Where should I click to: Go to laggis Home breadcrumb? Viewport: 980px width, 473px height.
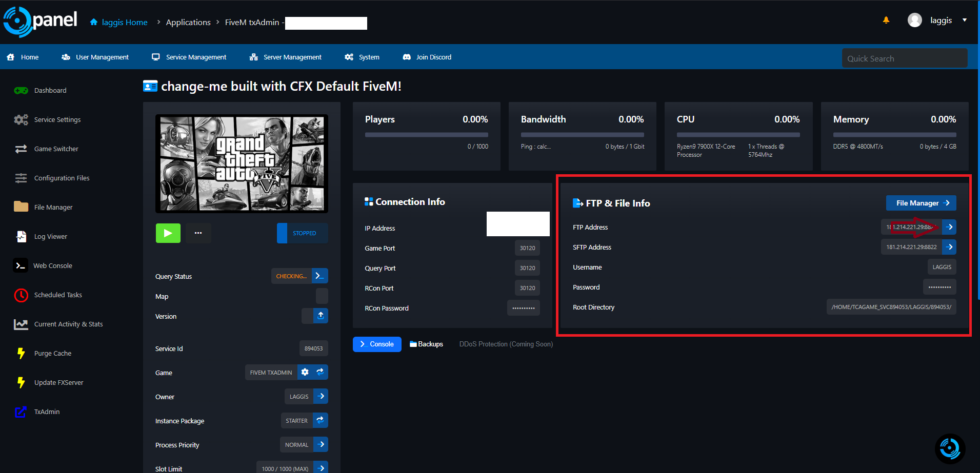click(x=118, y=22)
